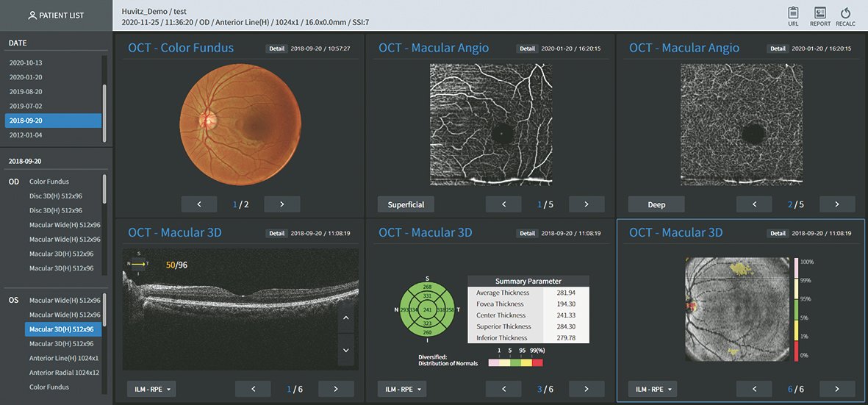Next image in Superficial Angio panel
868x405 pixels.
pyautogui.click(x=586, y=204)
